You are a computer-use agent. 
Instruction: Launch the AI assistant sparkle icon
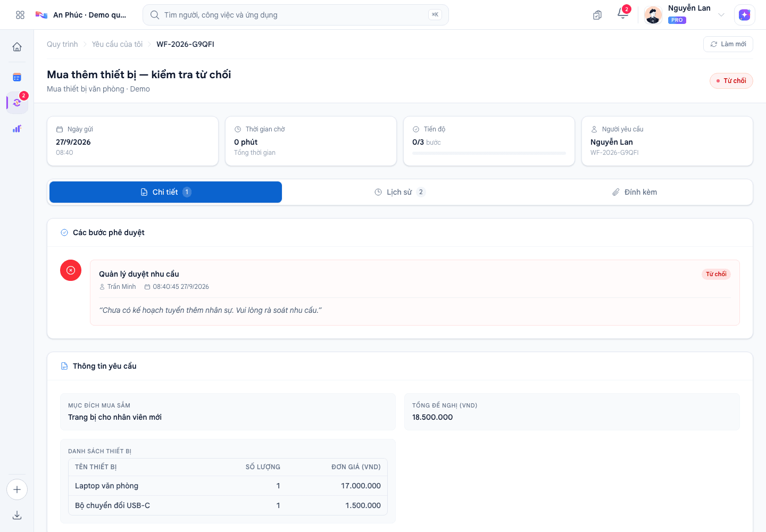point(745,15)
